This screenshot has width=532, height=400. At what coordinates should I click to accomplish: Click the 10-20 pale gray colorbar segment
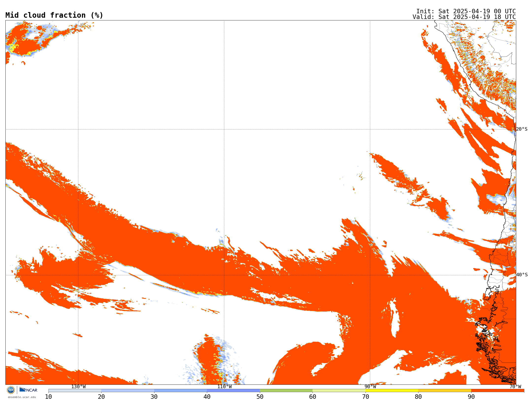pyautogui.click(x=75, y=391)
